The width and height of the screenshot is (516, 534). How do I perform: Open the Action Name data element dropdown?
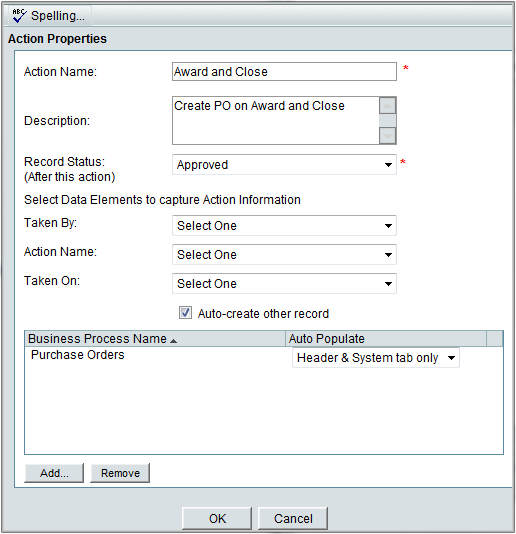(x=284, y=254)
